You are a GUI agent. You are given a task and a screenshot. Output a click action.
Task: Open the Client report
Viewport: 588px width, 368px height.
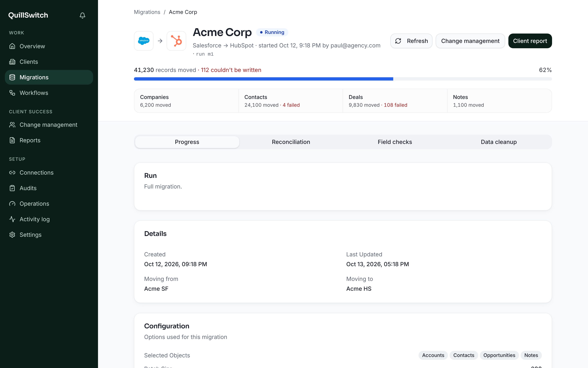pyautogui.click(x=530, y=41)
